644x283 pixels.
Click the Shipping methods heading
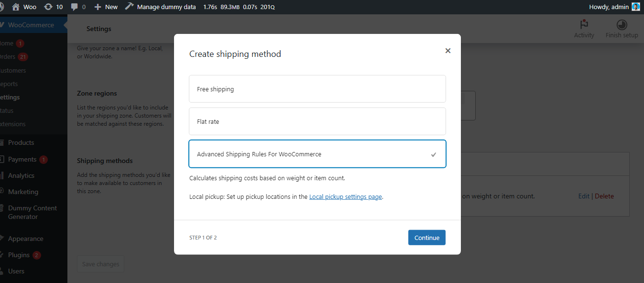point(105,161)
